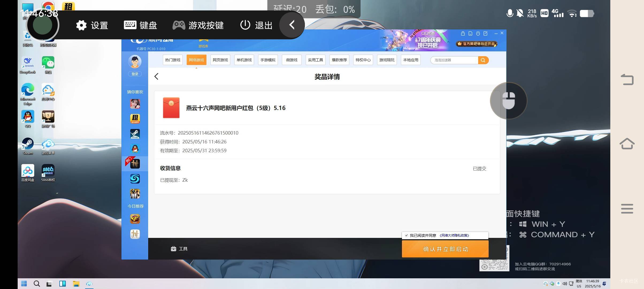Click the orange search magnifier button
This screenshot has height=289, width=644.
[x=483, y=60]
